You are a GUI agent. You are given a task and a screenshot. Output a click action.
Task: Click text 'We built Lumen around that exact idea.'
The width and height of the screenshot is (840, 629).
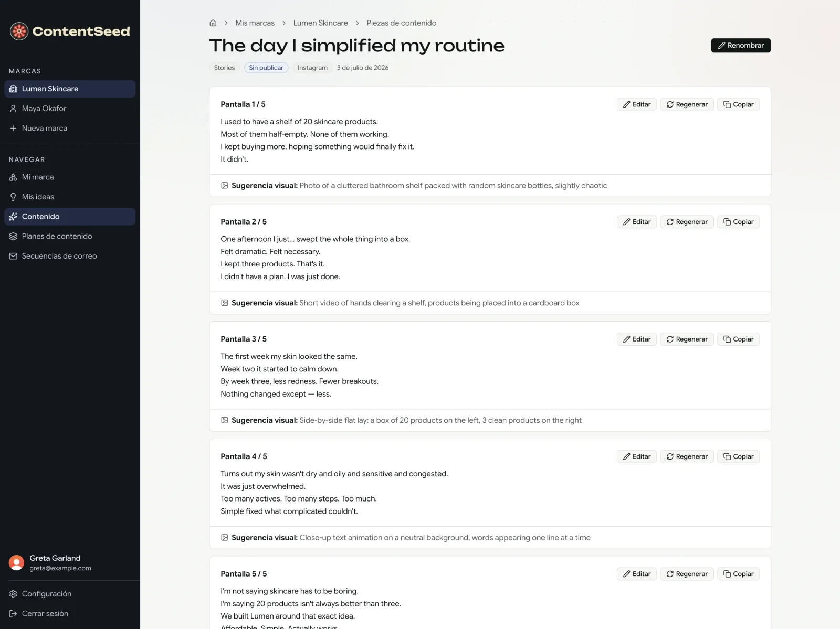coord(288,616)
